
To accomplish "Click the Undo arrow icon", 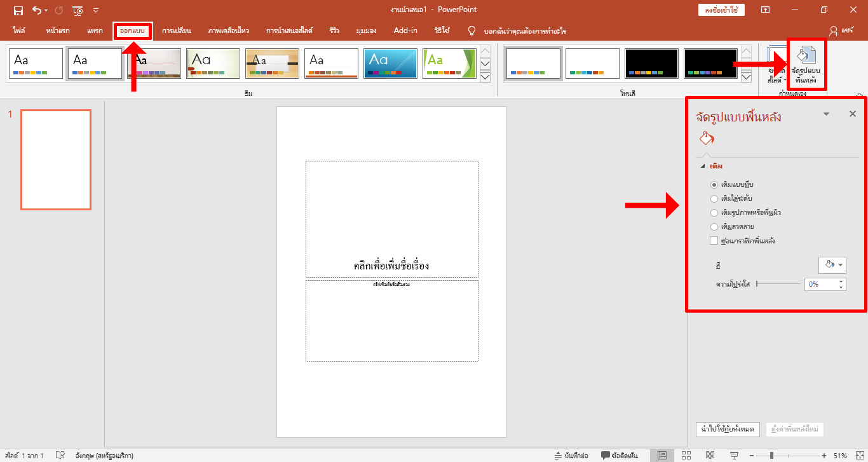I will coord(37,10).
